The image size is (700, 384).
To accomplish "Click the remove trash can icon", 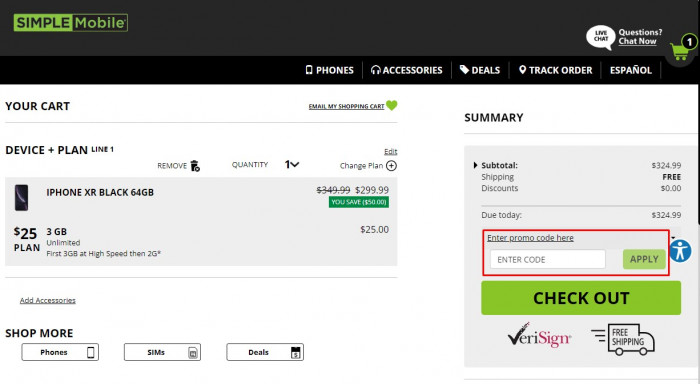I will [x=195, y=166].
